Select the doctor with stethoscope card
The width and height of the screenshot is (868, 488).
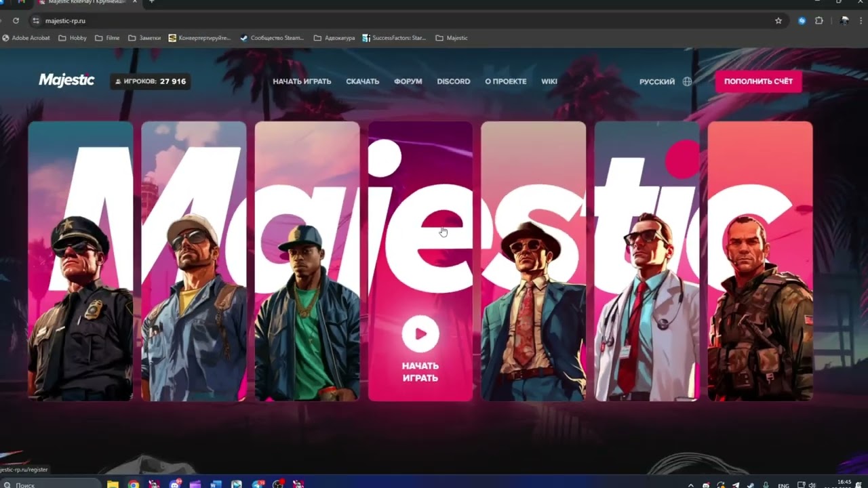pos(647,261)
